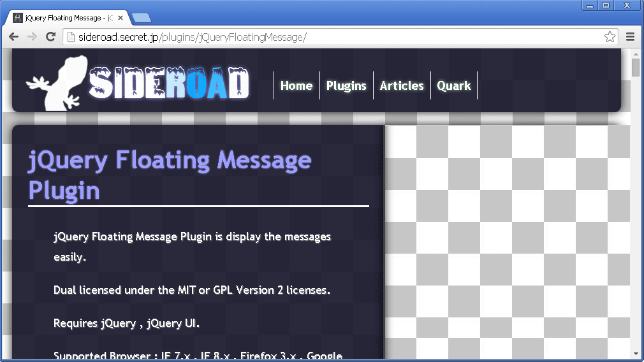The width and height of the screenshot is (644, 362).
Task: Click the address bar URL field
Action: point(339,37)
